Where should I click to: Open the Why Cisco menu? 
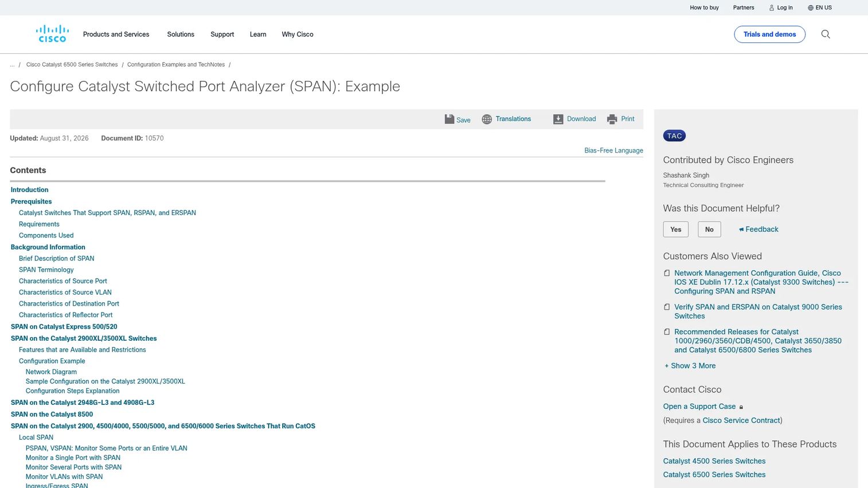[298, 34]
